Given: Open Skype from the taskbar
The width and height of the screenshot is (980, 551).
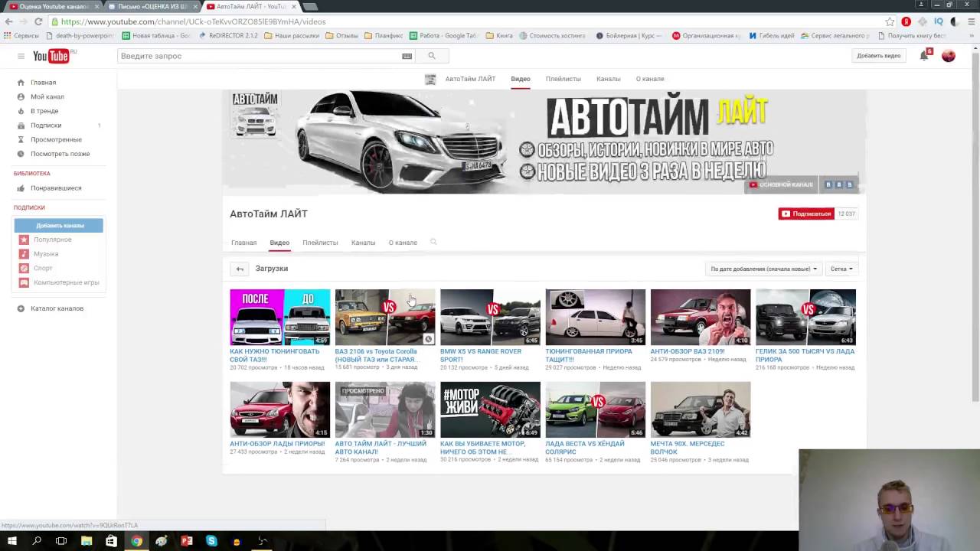Looking at the screenshot, I should pyautogui.click(x=211, y=541).
